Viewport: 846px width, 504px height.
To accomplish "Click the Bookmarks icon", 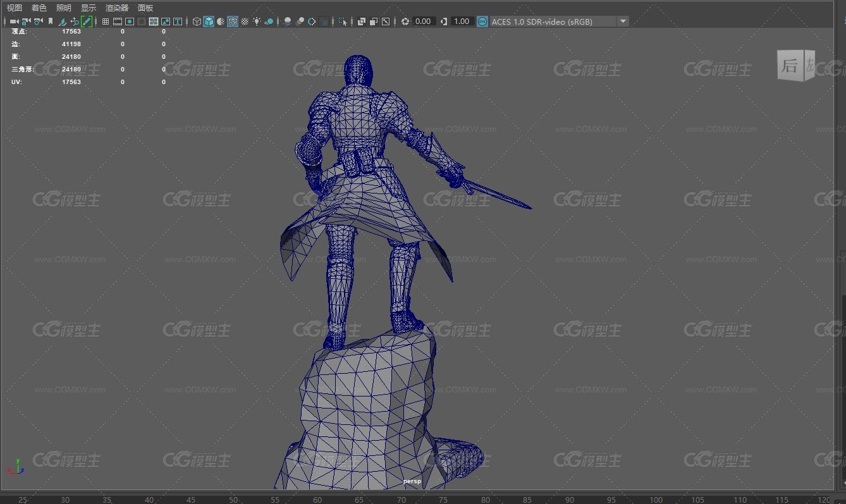I will [x=50, y=22].
